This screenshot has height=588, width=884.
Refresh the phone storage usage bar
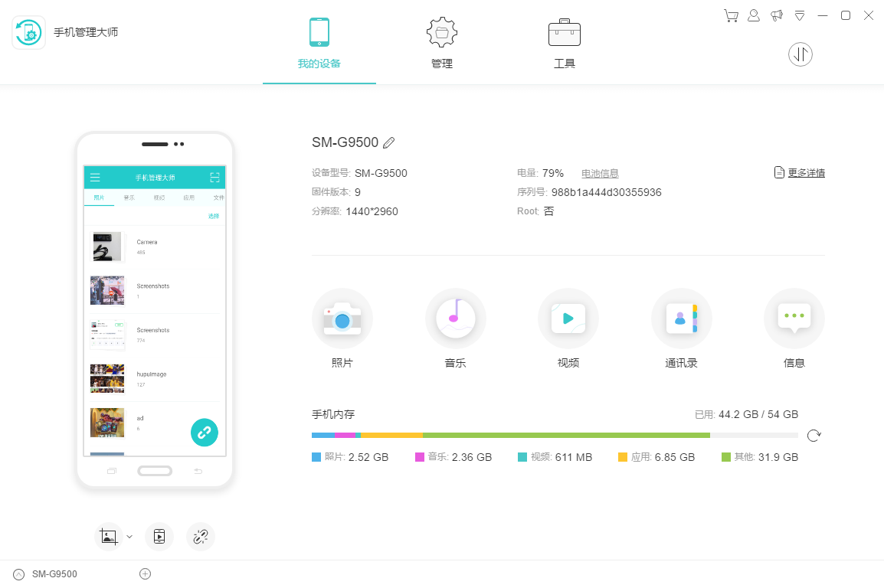pyautogui.click(x=814, y=435)
